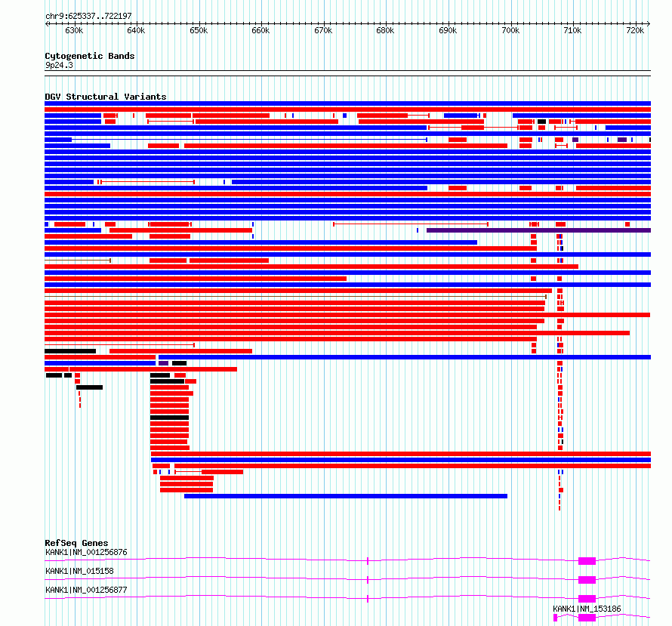Image resolution: width=672 pixels, height=626 pixels.
Task: Click the 720k ruler label
Action: coord(635,31)
